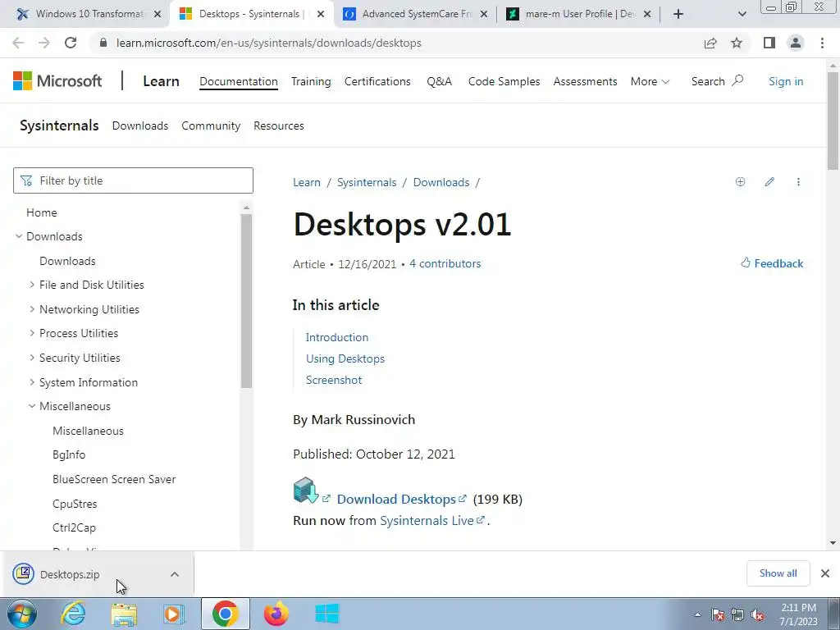
Task: Open Q&A in top navigation
Action: point(440,81)
